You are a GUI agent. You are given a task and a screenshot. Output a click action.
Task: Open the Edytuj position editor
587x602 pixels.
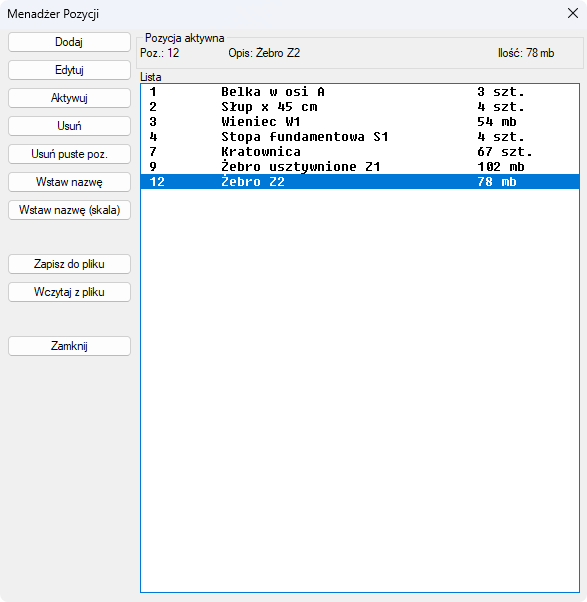click(x=69, y=70)
